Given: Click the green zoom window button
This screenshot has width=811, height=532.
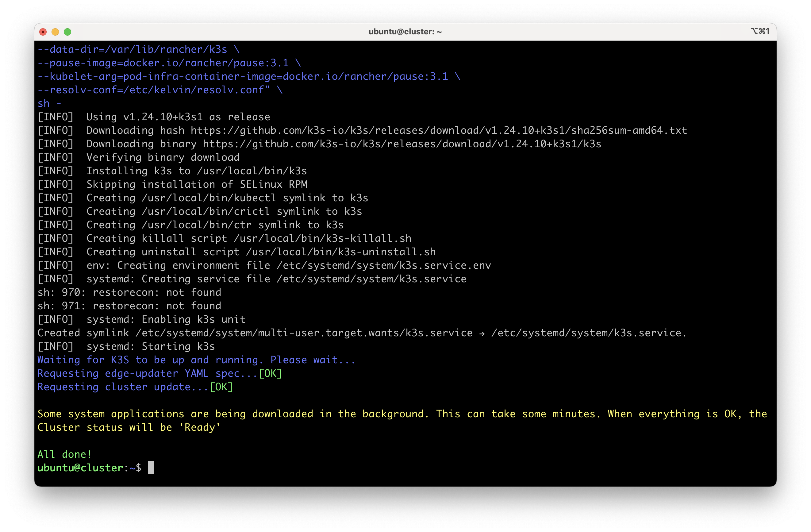Looking at the screenshot, I should tap(67, 32).
